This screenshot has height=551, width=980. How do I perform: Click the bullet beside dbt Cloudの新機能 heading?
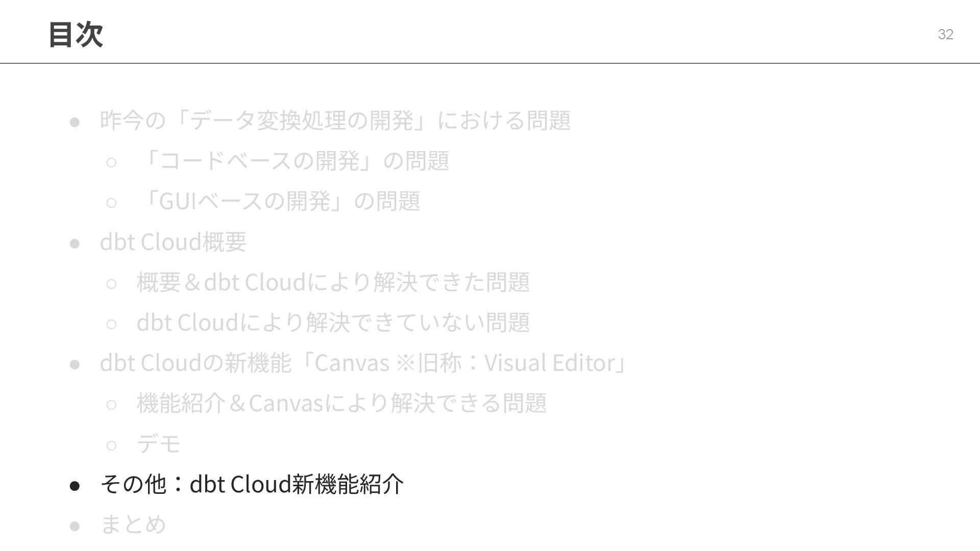(75, 364)
